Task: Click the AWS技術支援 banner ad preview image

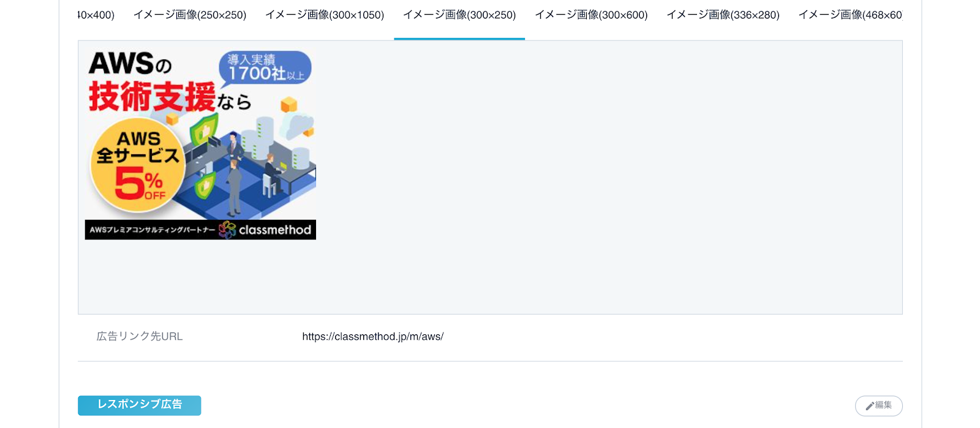Action: click(200, 144)
